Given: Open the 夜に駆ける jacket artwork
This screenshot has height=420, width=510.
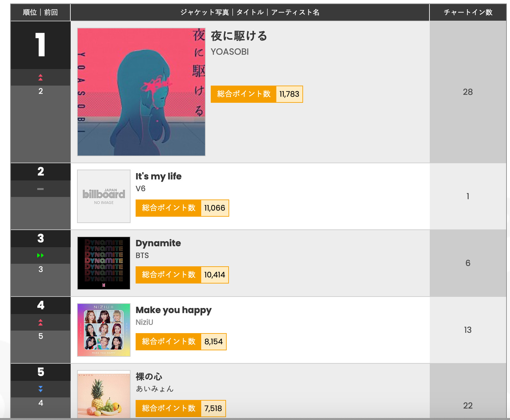Looking at the screenshot, I should point(141,92).
